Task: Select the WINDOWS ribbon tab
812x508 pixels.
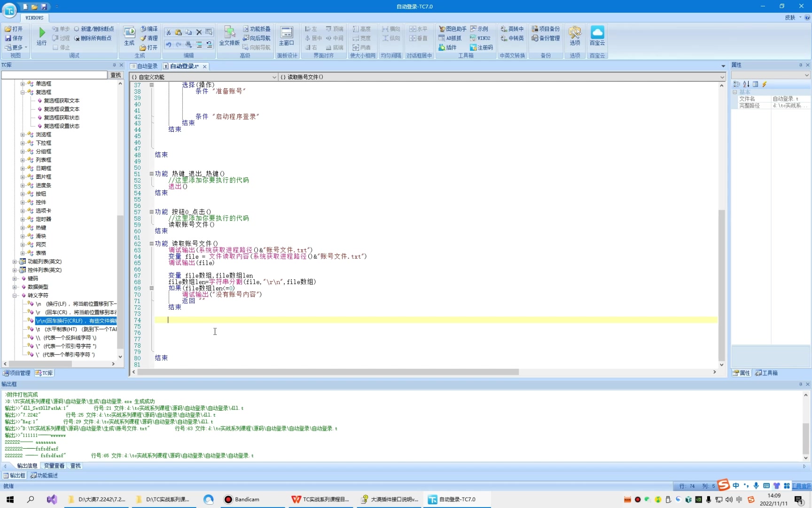Action: pyautogui.click(x=34, y=18)
